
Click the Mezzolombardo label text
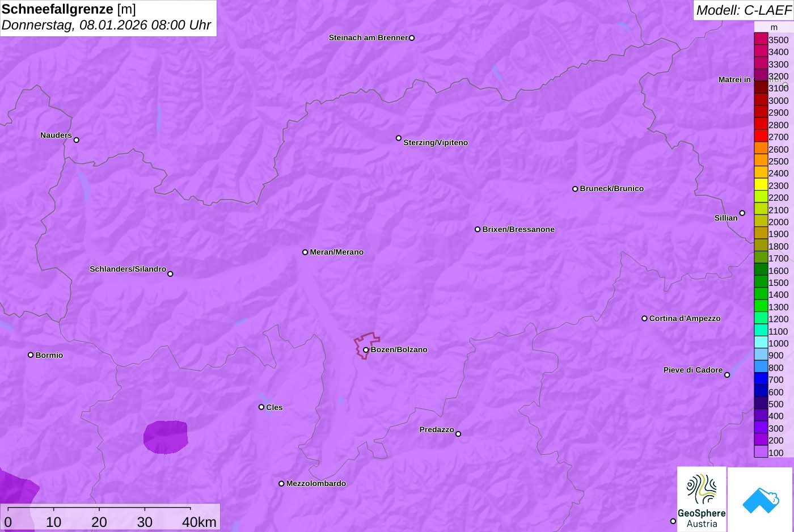point(316,483)
